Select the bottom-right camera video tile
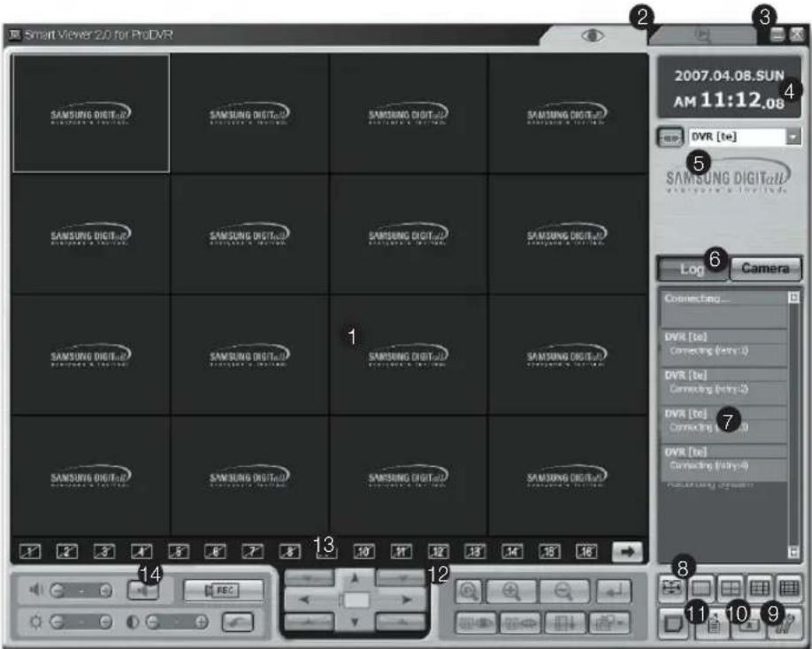This screenshot has width=812, height=649. coord(568,476)
